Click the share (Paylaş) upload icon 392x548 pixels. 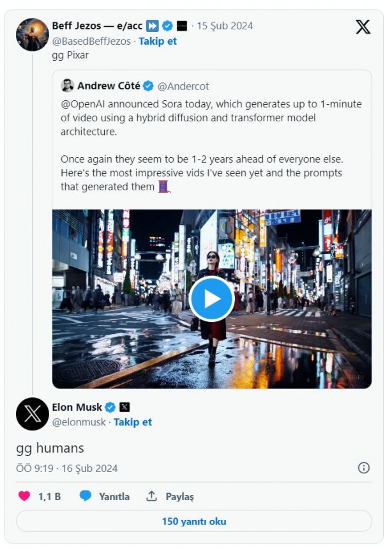pyautogui.click(x=151, y=496)
